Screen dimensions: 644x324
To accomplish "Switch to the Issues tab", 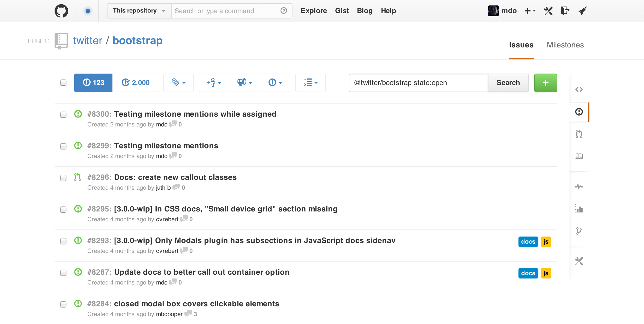I will click(x=521, y=45).
